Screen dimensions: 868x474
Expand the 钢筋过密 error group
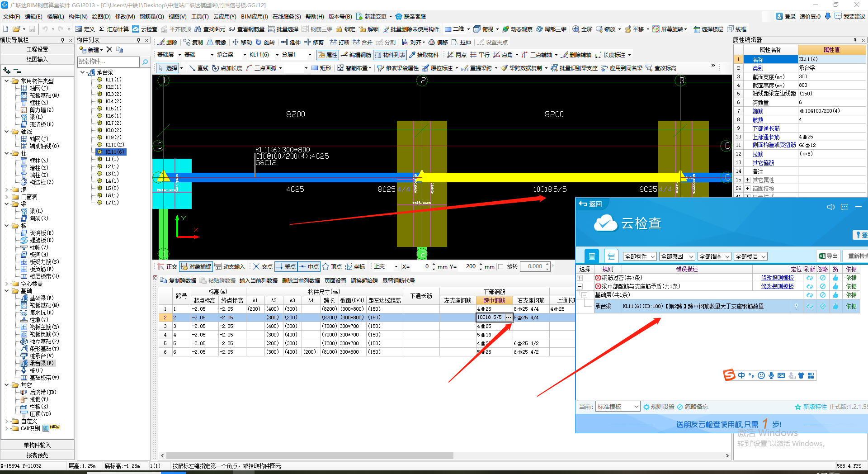pyautogui.click(x=580, y=278)
